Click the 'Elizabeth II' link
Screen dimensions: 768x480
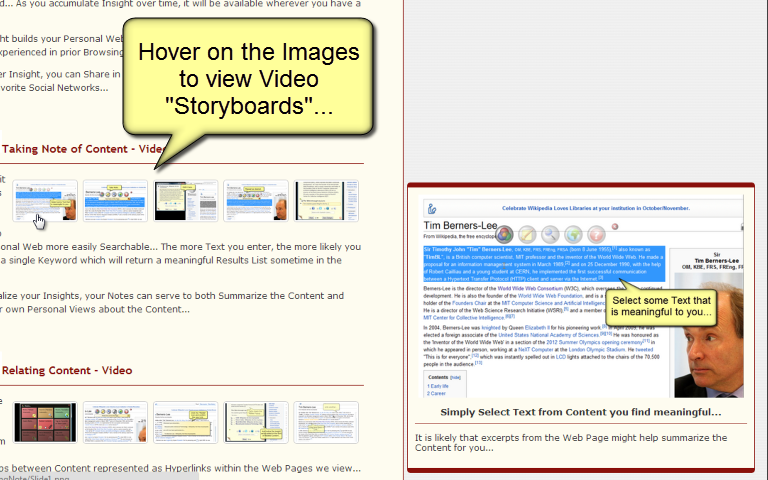(x=538, y=328)
